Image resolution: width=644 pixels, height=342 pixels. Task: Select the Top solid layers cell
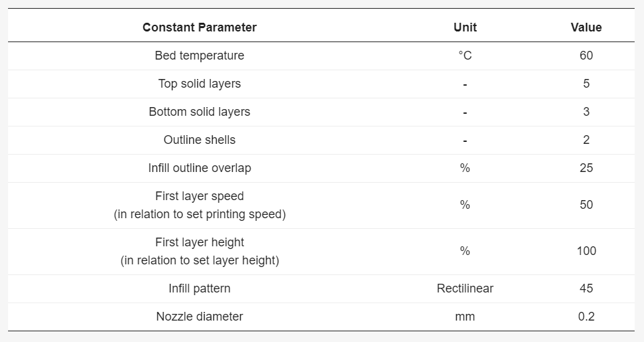click(199, 84)
